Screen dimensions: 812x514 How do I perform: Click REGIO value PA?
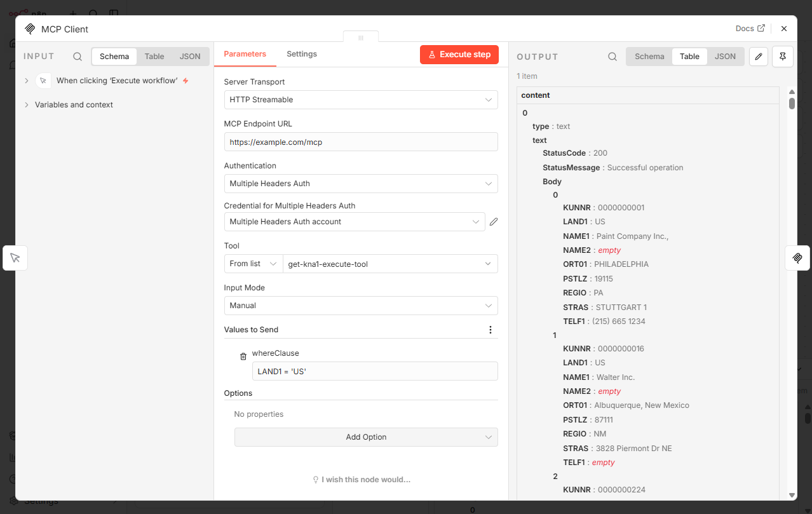598,293
